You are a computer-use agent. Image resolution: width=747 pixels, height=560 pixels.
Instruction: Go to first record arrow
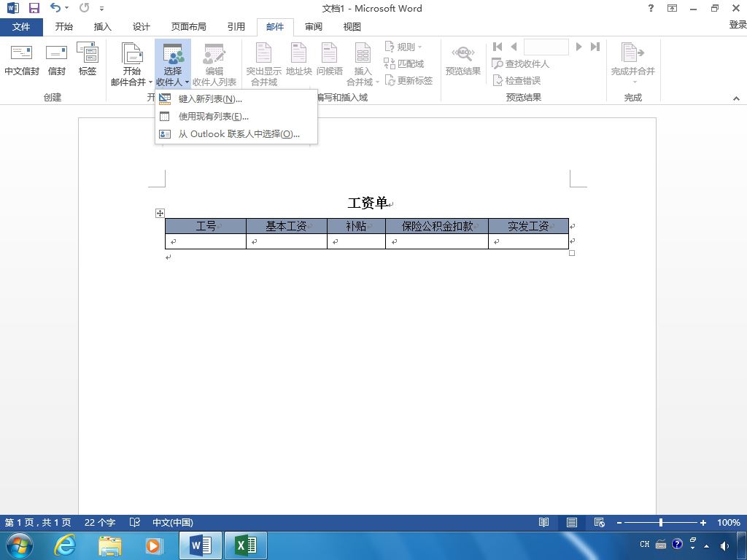click(498, 47)
